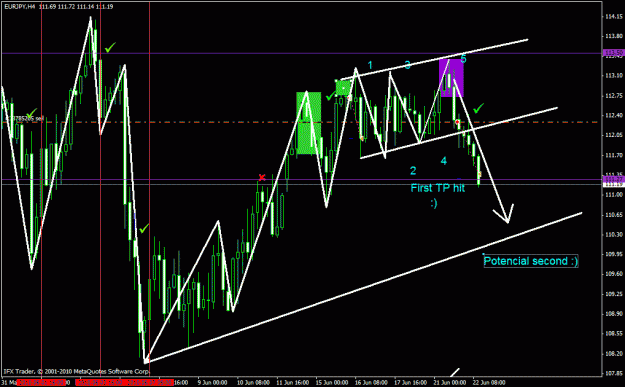Click the 11 Jun 16:00 time label
Viewport: 625px width, 387px height.
pyautogui.click(x=293, y=383)
